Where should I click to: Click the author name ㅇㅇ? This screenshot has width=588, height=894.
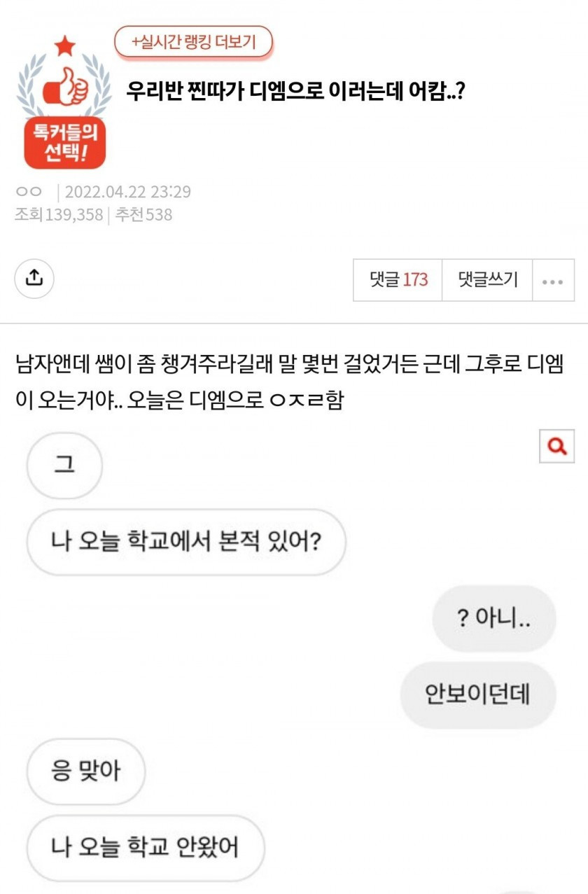click(29, 192)
